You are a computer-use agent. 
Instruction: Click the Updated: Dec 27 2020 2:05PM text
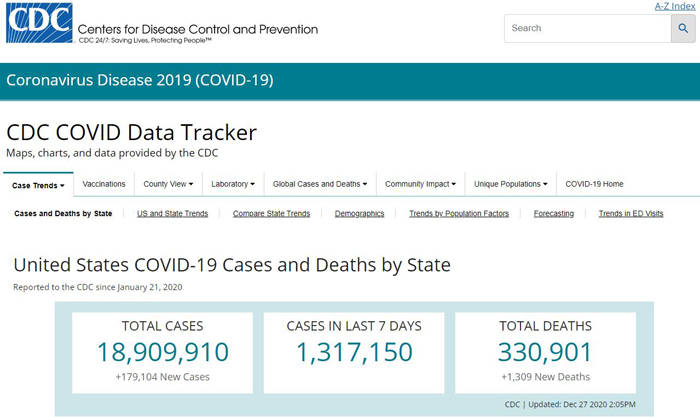point(582,404)
